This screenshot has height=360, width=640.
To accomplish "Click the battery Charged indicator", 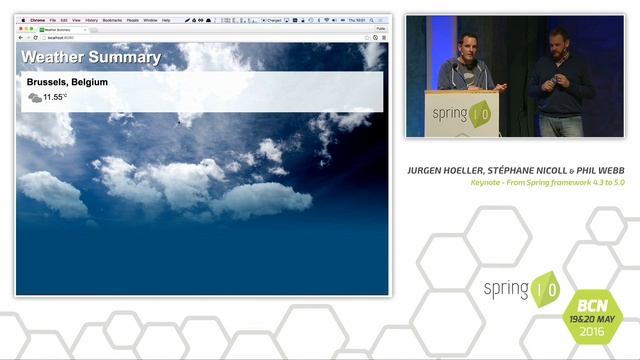I will [x=271, y=20].
